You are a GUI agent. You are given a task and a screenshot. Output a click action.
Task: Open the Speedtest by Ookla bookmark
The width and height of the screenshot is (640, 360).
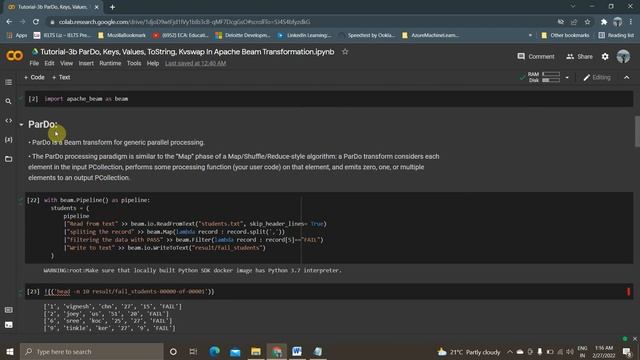(367, 36)
